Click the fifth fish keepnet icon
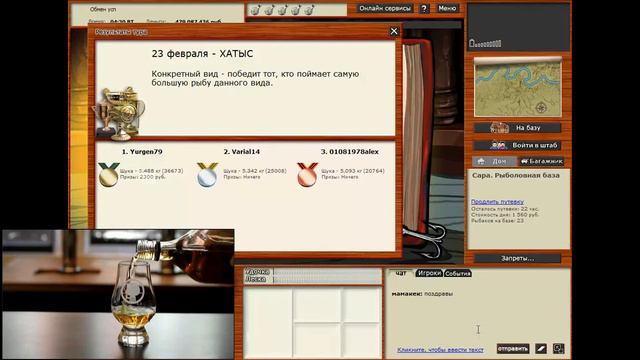 (309, 9)
